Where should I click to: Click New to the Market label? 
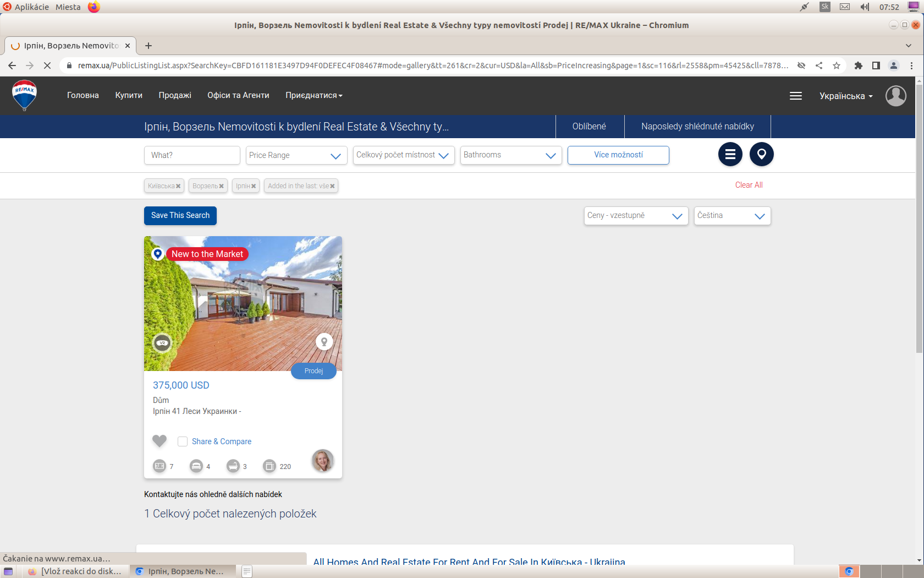(207, 254)
